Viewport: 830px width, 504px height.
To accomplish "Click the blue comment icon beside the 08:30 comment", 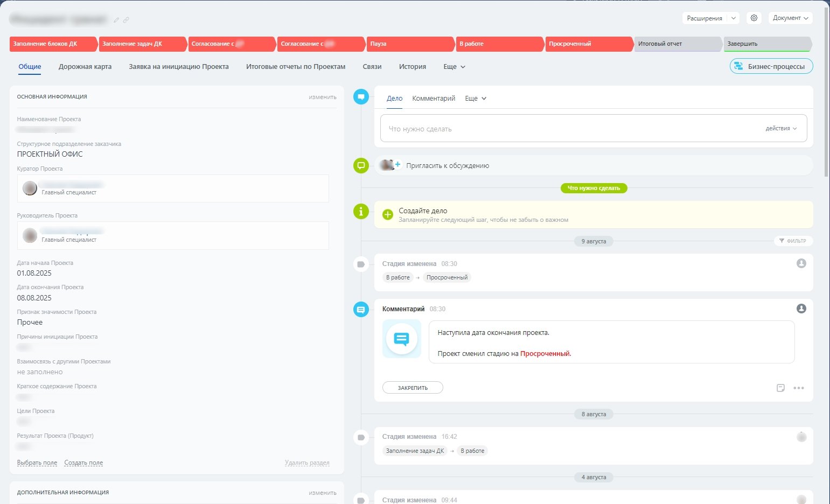I will (x=361, y=310).
